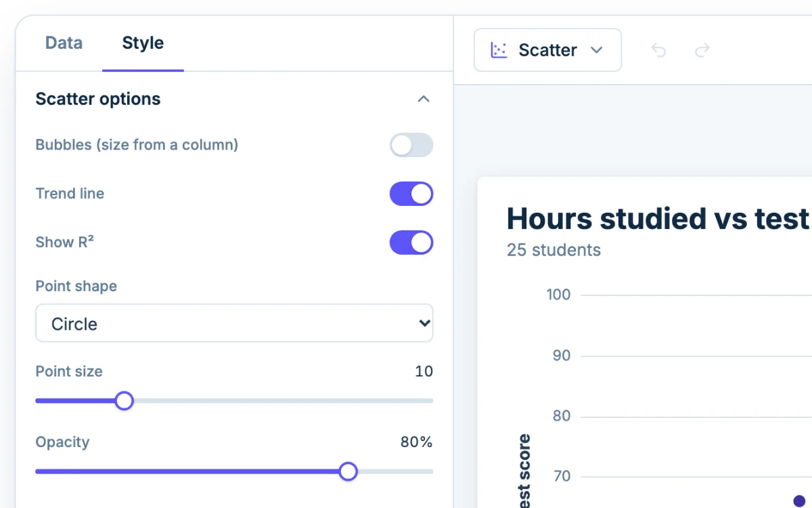Click the redo arrow icon
Screen dimensions: 812x508
coord(703,50)
